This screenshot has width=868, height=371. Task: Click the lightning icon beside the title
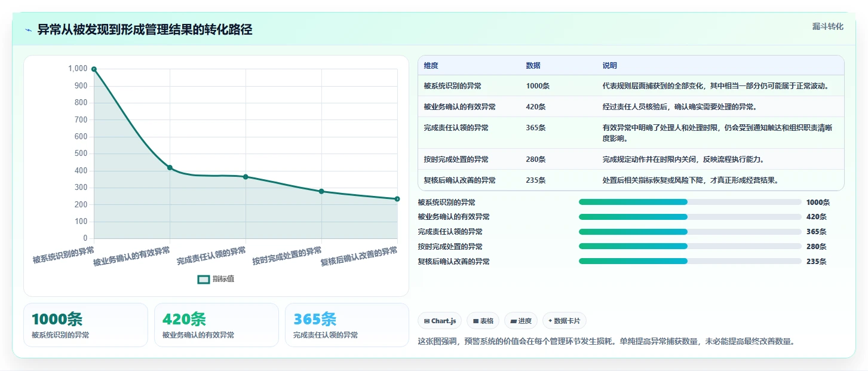coord(29,30)
